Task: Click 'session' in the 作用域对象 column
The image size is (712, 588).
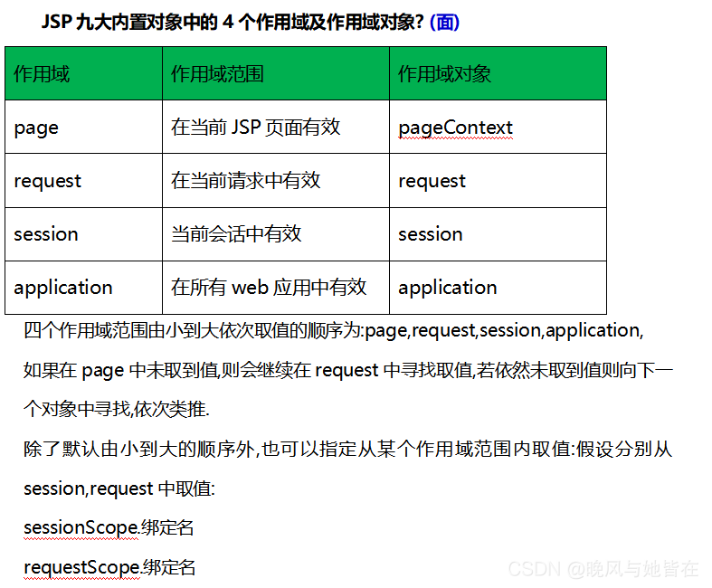Action: point(498,234)
